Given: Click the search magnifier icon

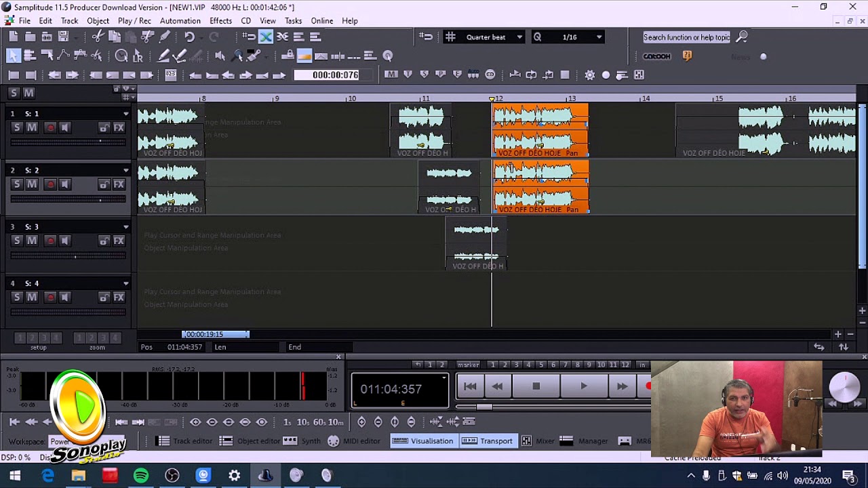Looking at the screenshot, I should coord(742,37).
